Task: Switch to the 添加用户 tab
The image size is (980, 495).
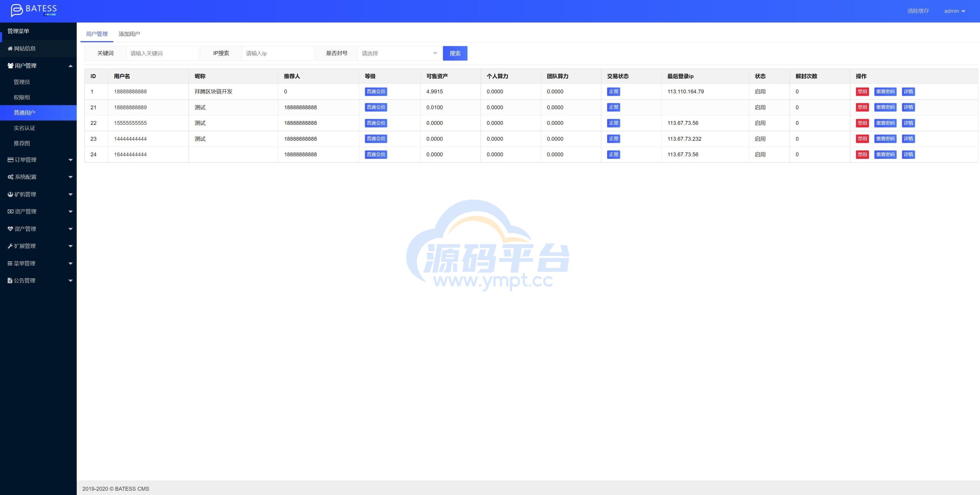Action: coord(129,34)
